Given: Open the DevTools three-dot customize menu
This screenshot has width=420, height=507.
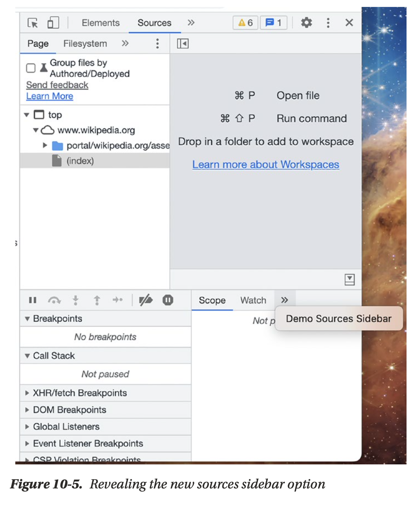Looking at the screenshot, I should click(x=328, y=23).
